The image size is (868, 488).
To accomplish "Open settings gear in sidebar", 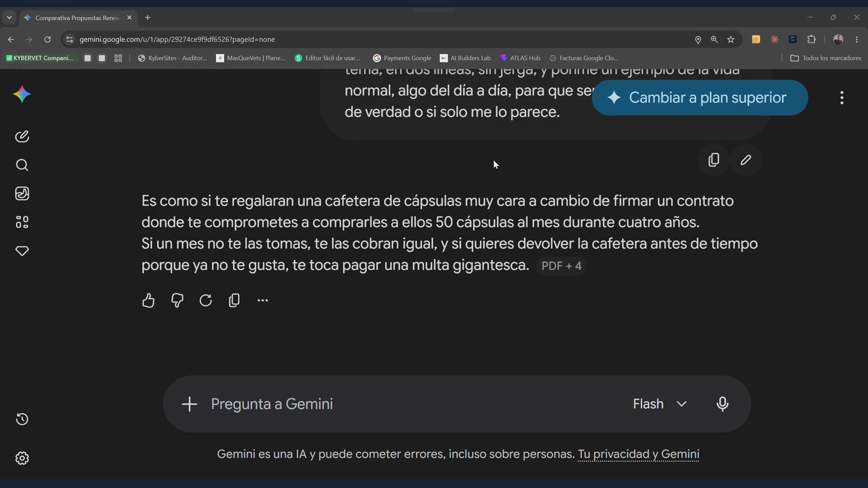I will point(22,458).
